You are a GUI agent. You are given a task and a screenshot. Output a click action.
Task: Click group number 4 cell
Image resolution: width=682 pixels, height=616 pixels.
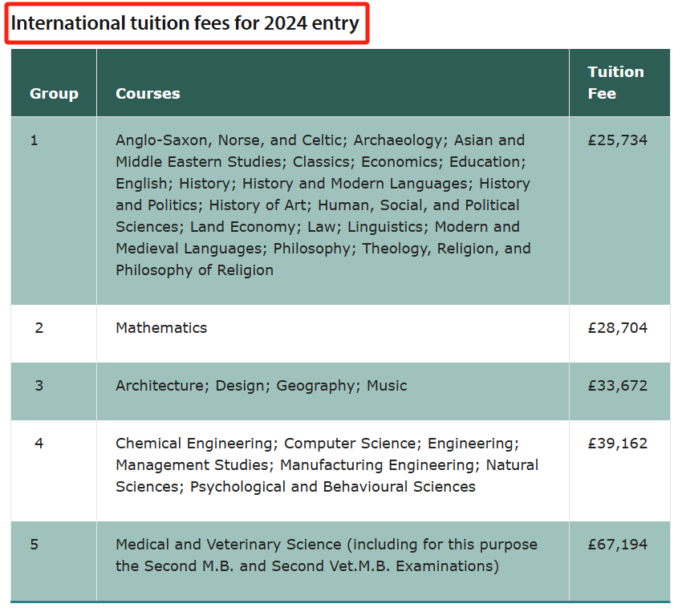click(54, 471)
